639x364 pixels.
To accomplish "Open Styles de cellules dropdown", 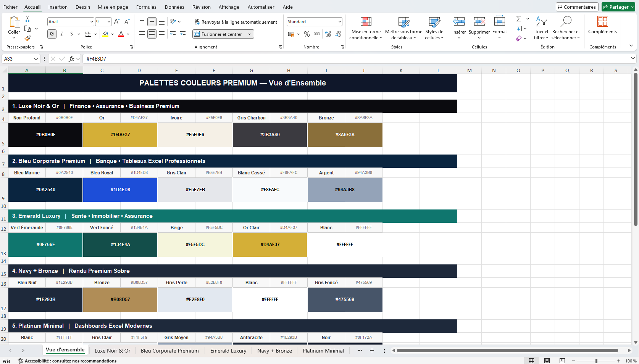I will click(434, 28).
